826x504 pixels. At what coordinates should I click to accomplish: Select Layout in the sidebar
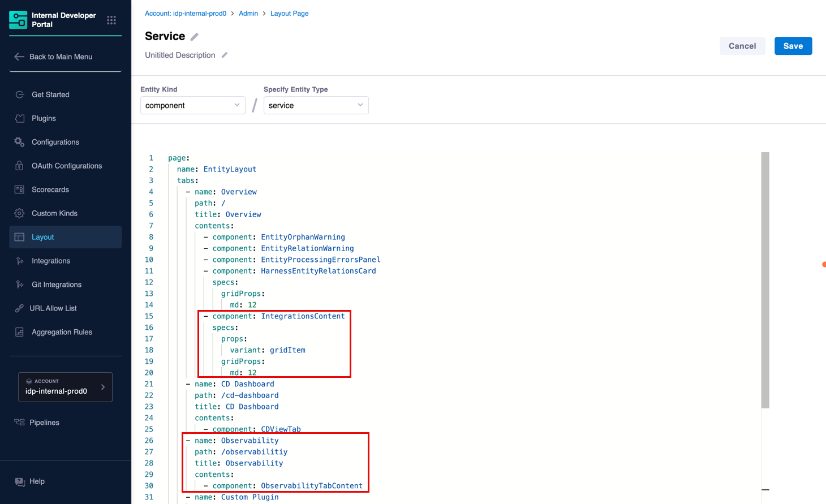(66, 237)
